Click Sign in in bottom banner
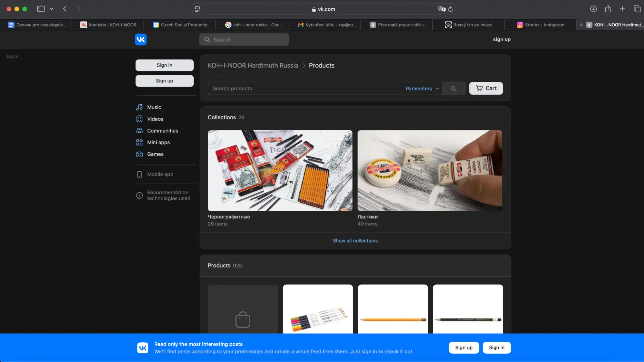The image size is (644, 362). pyautogui.click(x=496, y=348)
